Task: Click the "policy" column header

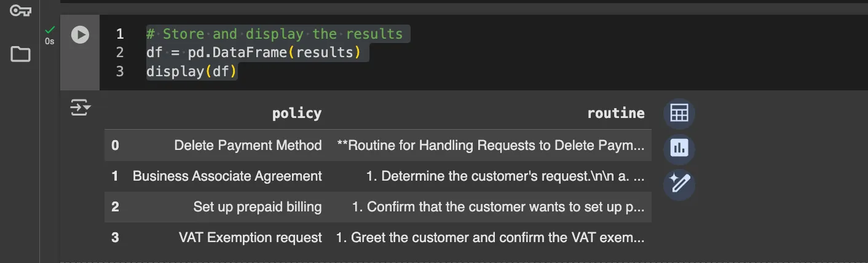Action: tap(296, 113)
